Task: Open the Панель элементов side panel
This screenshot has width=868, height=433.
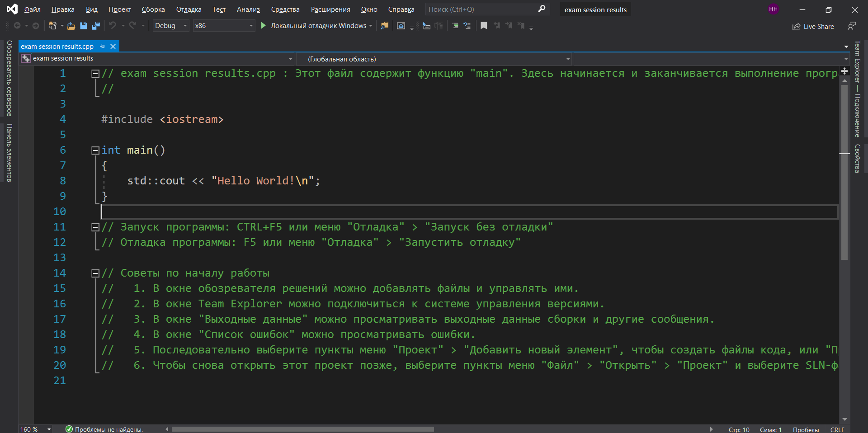Action: pos(9,153)
